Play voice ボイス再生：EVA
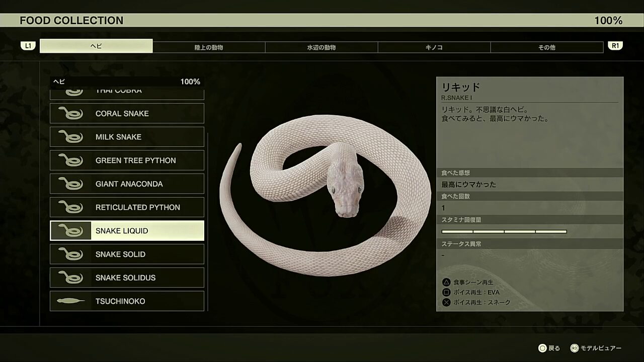The width and height of the screenshot is (644, 362). (x=476, y=292)
